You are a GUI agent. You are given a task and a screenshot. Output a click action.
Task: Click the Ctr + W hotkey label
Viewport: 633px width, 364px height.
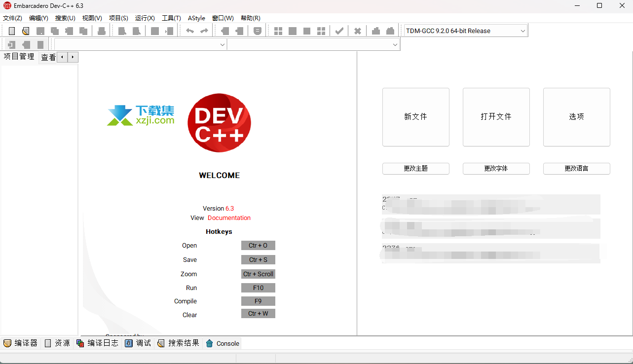[x=258, y=314]
